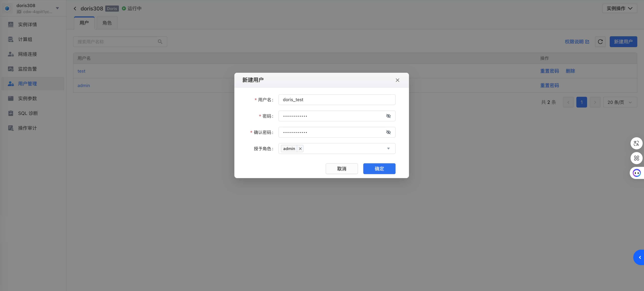Click the 用户名 input field
644x291 pixels.
pyautogui.click(x=336, y=100)
